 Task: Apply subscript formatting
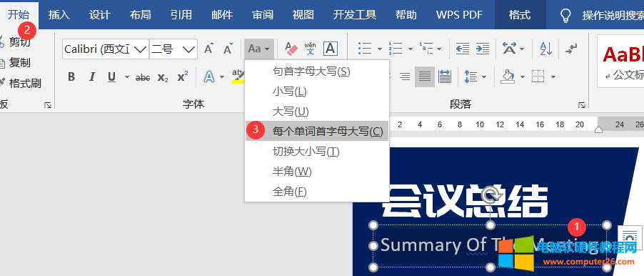(163, 77)
